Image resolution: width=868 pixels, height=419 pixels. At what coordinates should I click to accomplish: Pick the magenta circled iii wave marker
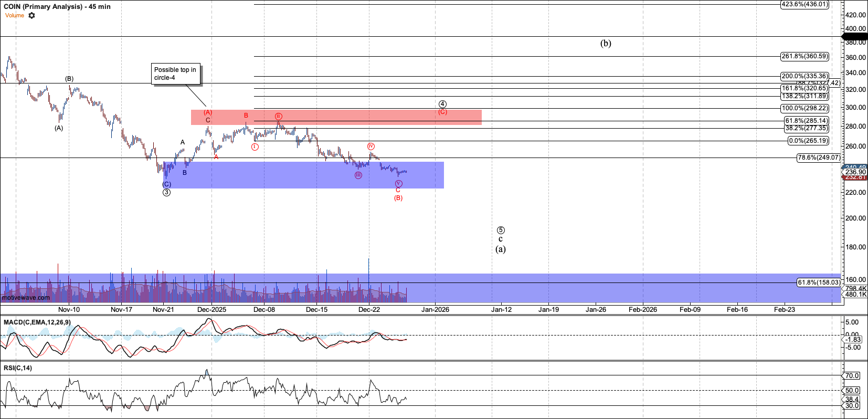pyautogui.click(x=358, y=175)
